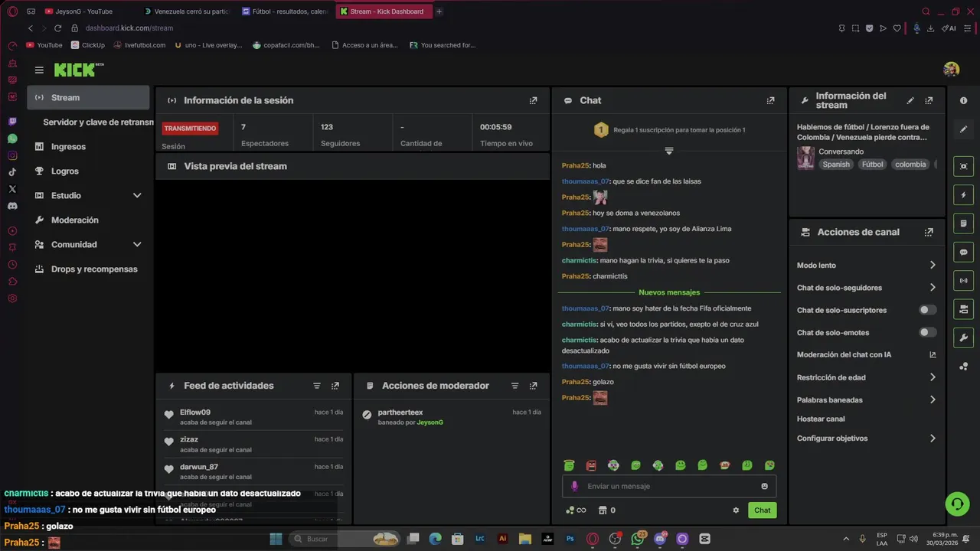The image size is (980, 551).
Task: Open livefutbol.com bookmark
Action: coord(139,45)
